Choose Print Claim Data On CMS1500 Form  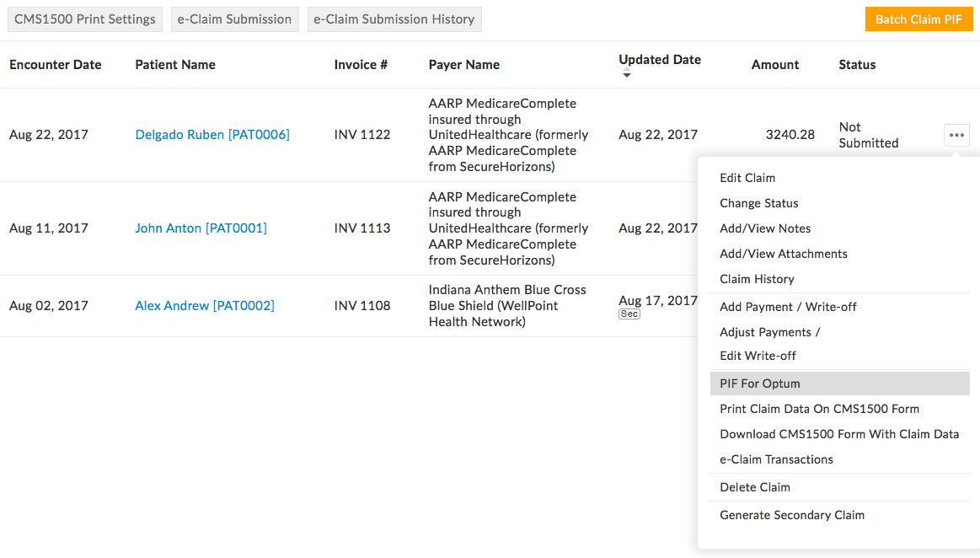(x=819, y=409)
